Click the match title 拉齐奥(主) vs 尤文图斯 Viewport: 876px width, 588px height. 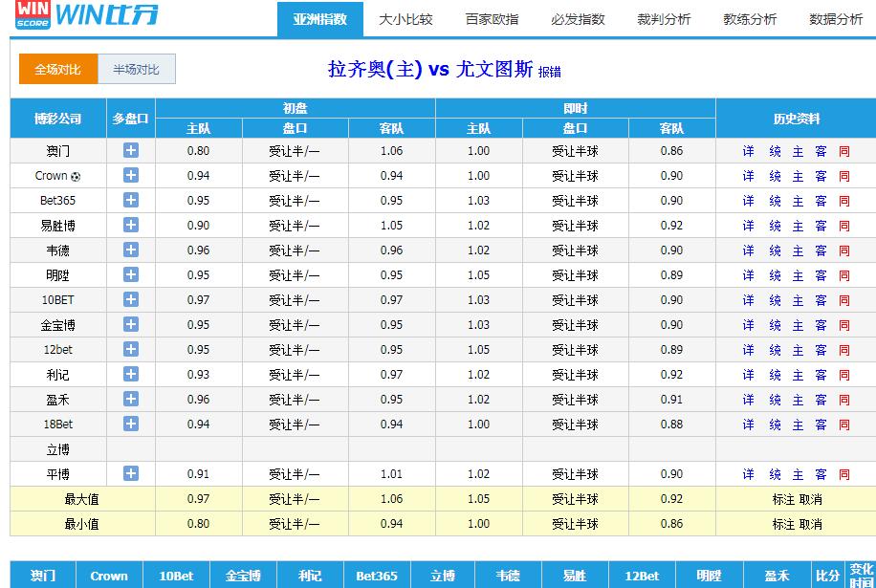430,69
